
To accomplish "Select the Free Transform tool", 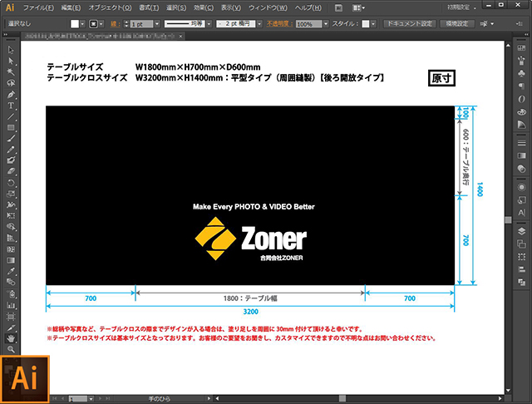I will (11, 216).
